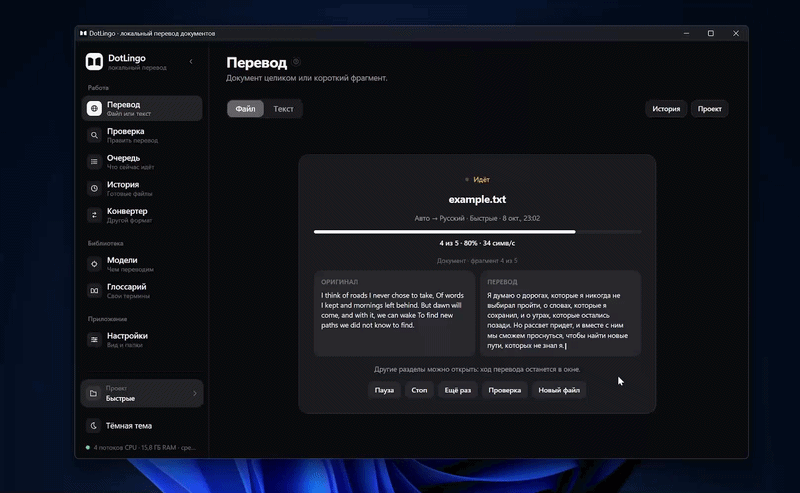
Task: Click the list icon next to Очередь
Action: [94, 162]
